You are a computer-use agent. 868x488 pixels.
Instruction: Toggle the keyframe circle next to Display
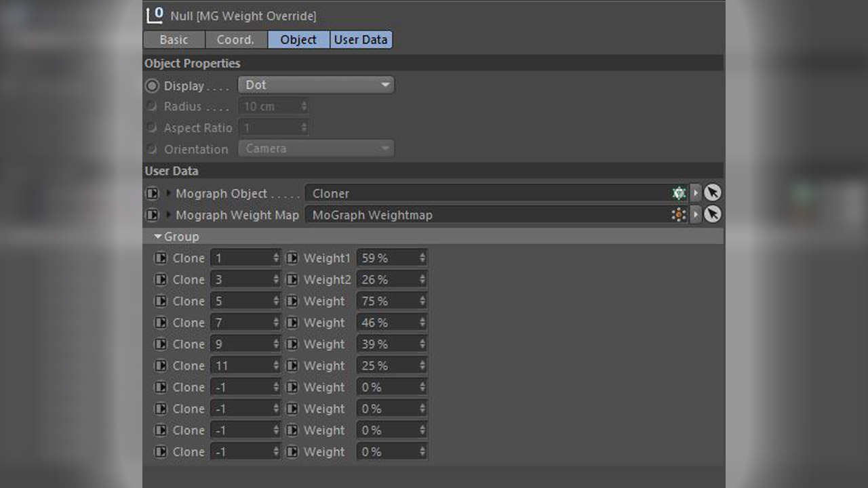[151, 85]
